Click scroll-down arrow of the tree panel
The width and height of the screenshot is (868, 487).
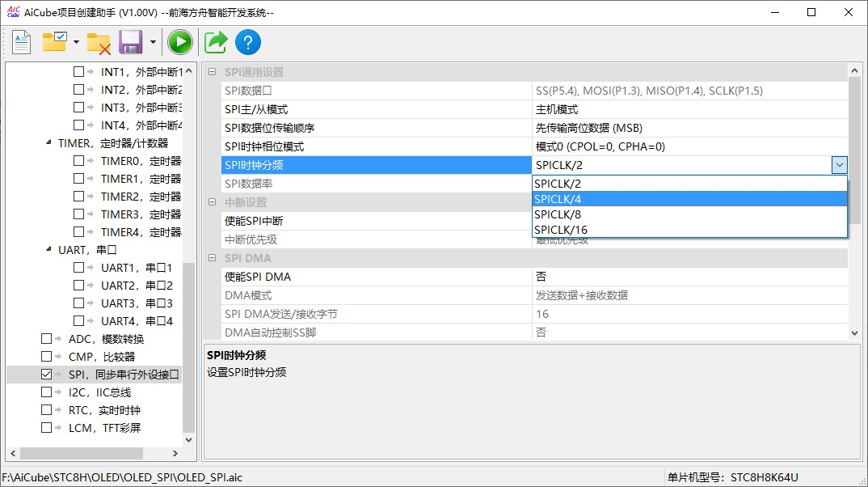189,440
